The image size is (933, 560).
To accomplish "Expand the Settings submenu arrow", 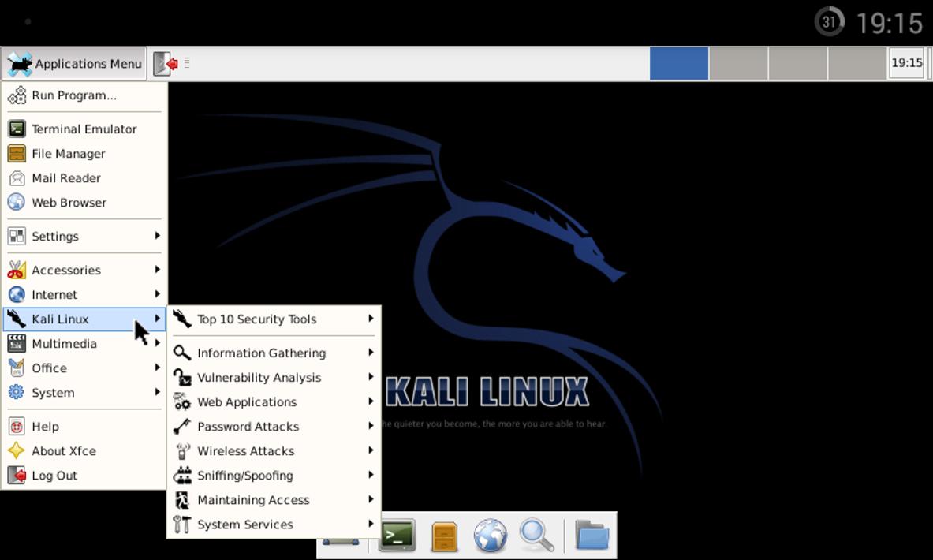I will pyautogui.click(x=157, y=237).
